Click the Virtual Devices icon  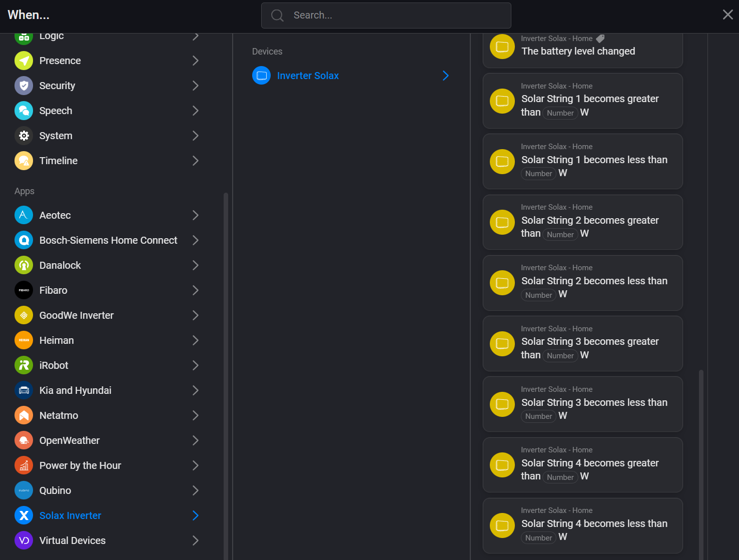pos(24,540)
